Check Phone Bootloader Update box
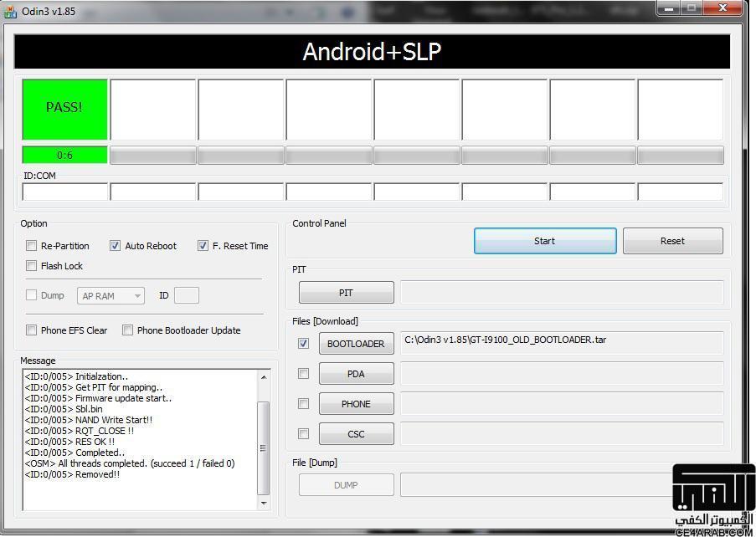Image resolution: width=756 pixels, height=537 pixels. click(127, 330)
